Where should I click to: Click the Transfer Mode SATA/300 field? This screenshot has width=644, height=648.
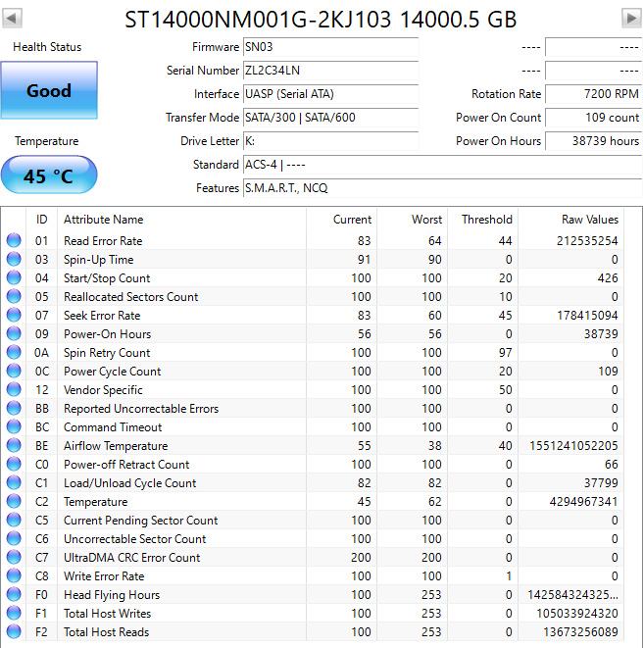[329, 118]
